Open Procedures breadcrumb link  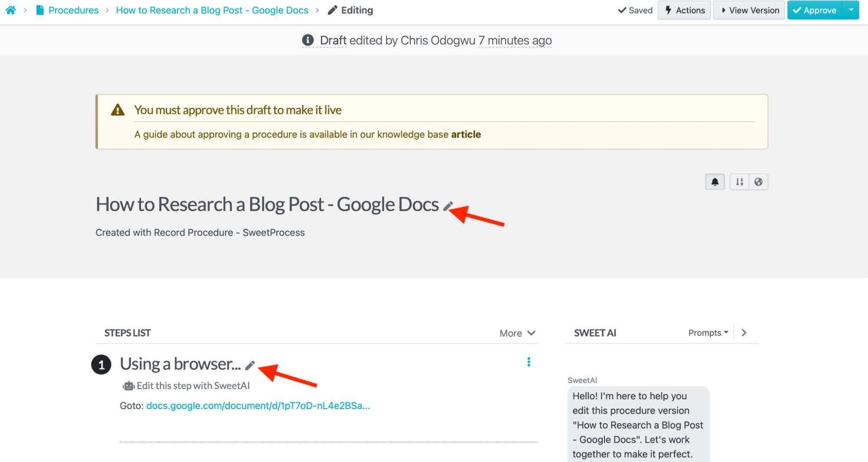click(73, 10)
